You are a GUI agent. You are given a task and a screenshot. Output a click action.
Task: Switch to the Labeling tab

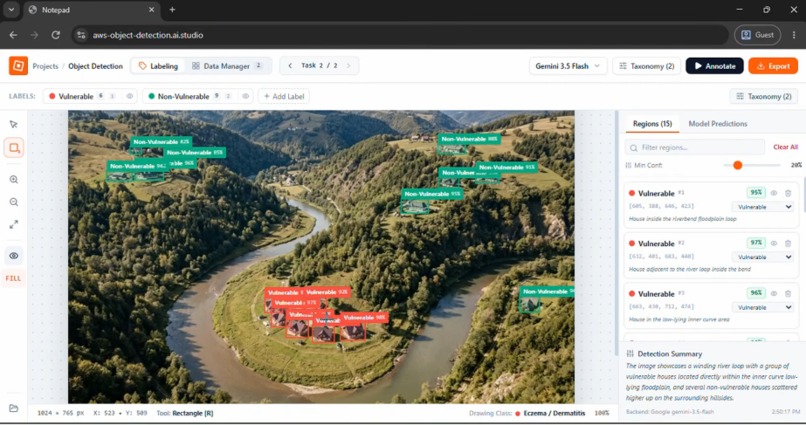(x=158, y=66)
